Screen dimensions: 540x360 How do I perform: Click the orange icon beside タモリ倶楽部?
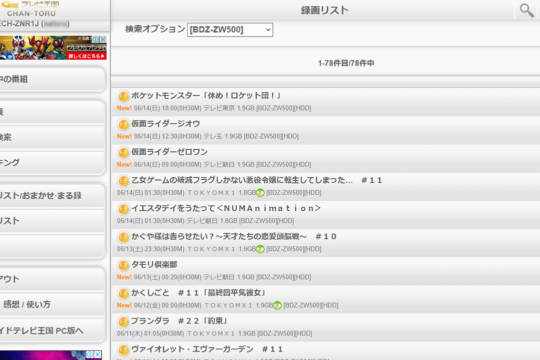(x=123, y=265)
